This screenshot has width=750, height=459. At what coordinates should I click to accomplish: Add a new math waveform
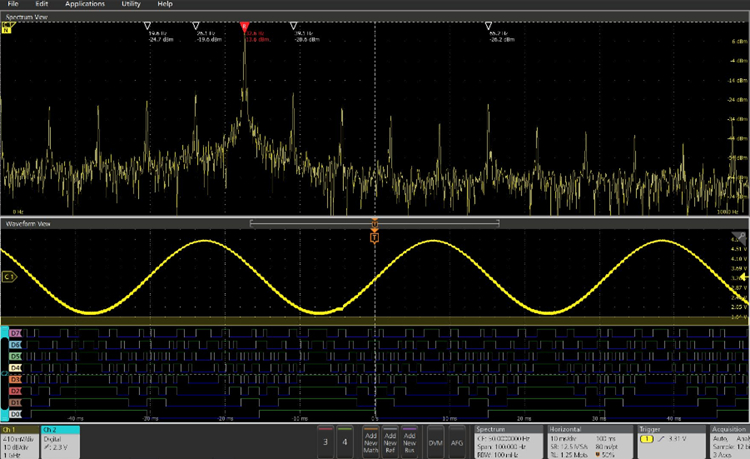point(372,440)
